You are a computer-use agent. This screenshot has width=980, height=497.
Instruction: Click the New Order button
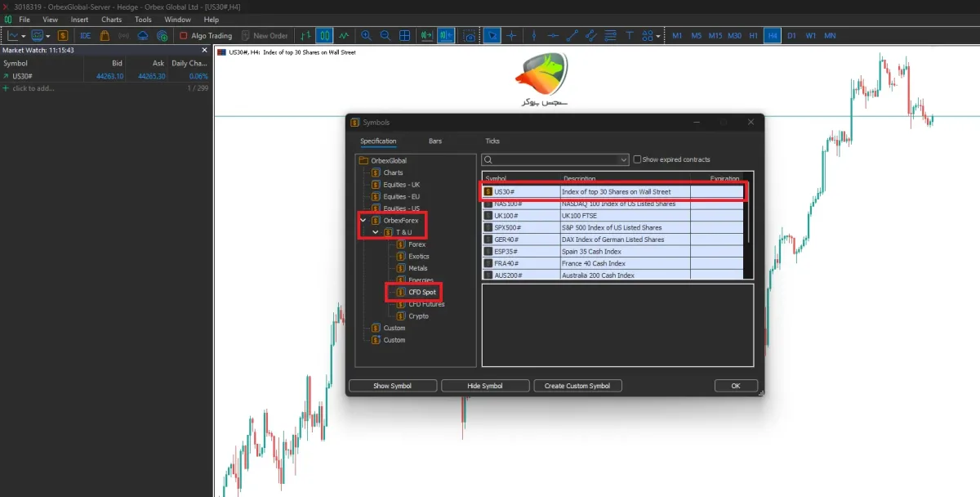264,36
